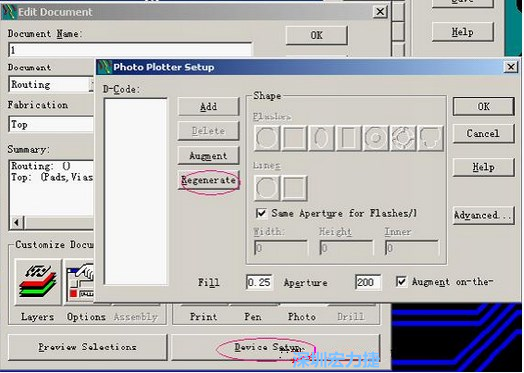Toggle Same Aperture for Flashes checkbox

tap(261, 213)
